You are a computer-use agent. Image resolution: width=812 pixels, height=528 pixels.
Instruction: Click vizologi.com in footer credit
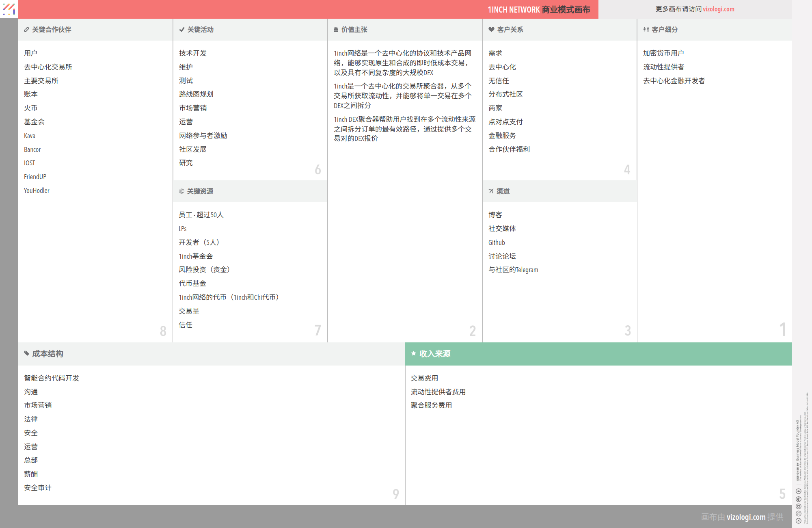click(x=746, y=517)
